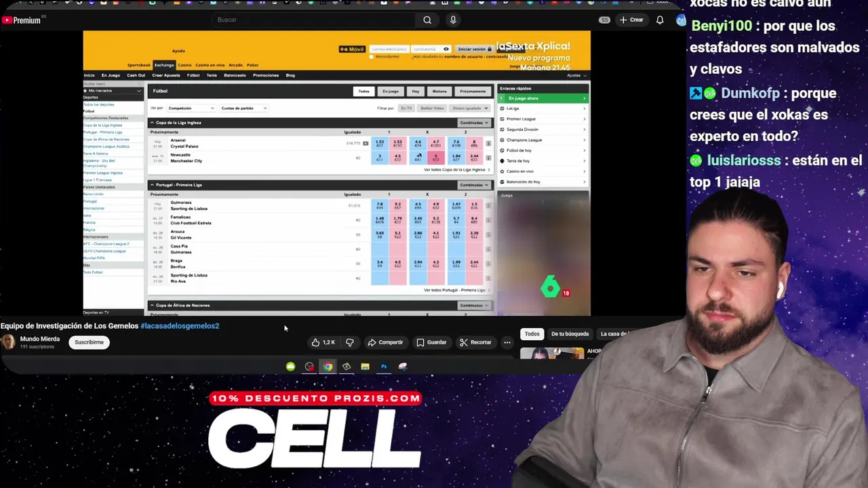The width and height of the screenshot is (868, 488).
Task: Select the Todos recommendation chip
Action: coord(532,333)
